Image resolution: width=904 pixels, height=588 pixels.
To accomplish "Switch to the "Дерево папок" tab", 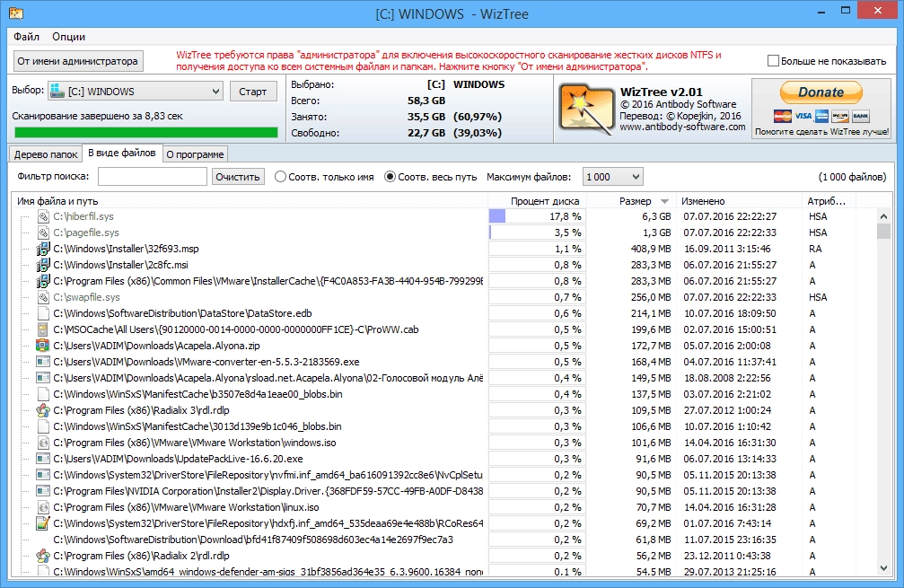I will 46,154.
